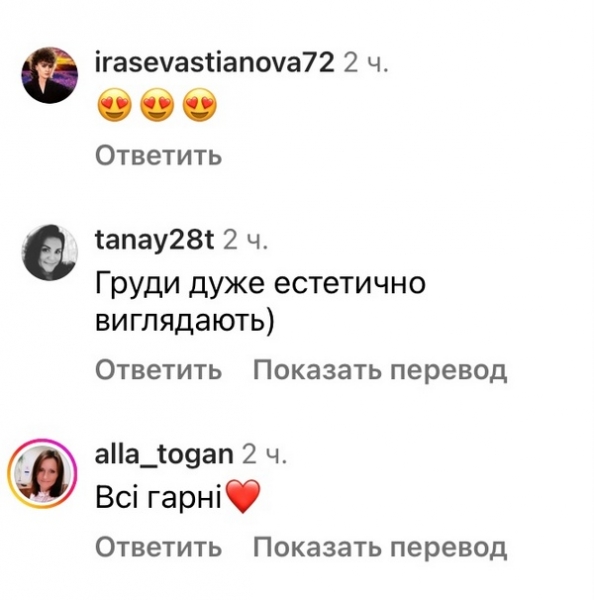Click the timestamp beside alla_togan

(264, 455)
